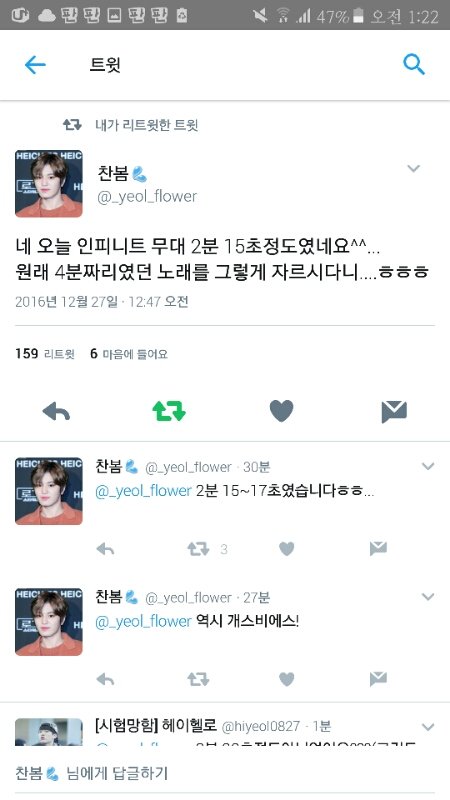Send main tweet via direct message icon
The height and width of the screenshot is (800, 450).
(x=394, y=412)
